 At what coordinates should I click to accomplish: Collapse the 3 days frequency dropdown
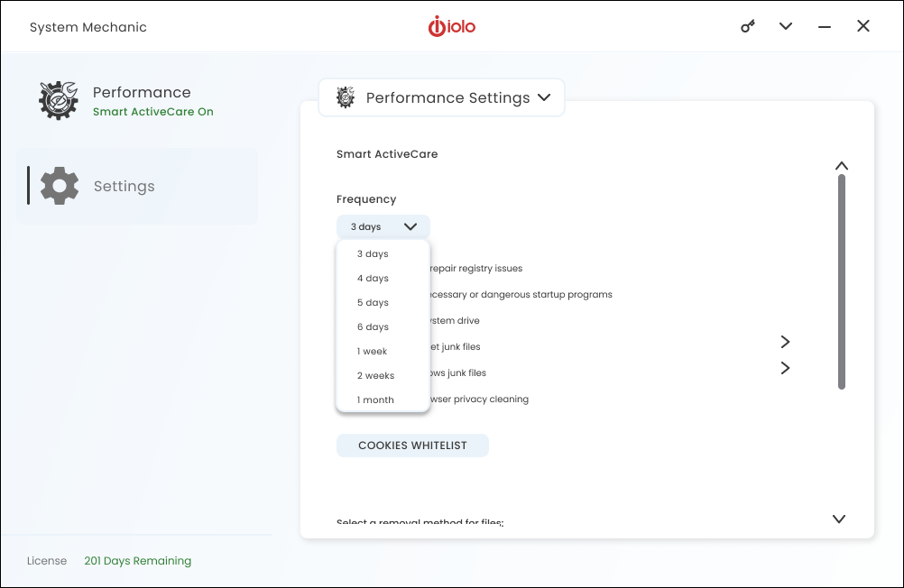coord(383,226)
